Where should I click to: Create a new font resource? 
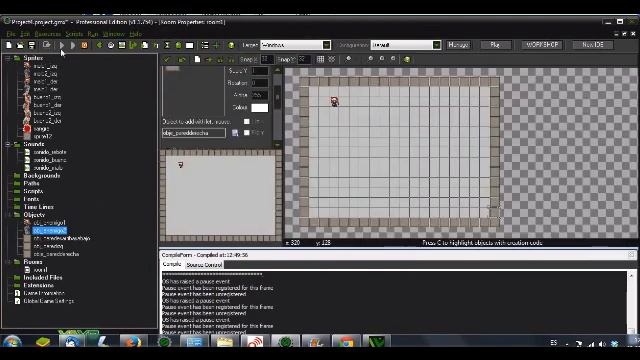tap(156, 45)
